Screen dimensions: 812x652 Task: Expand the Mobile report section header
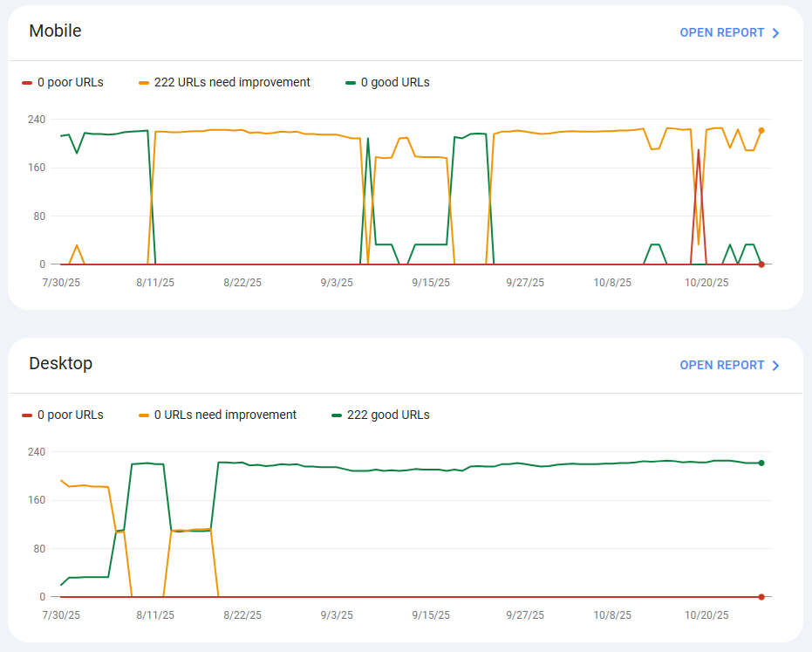click(55, 31)
